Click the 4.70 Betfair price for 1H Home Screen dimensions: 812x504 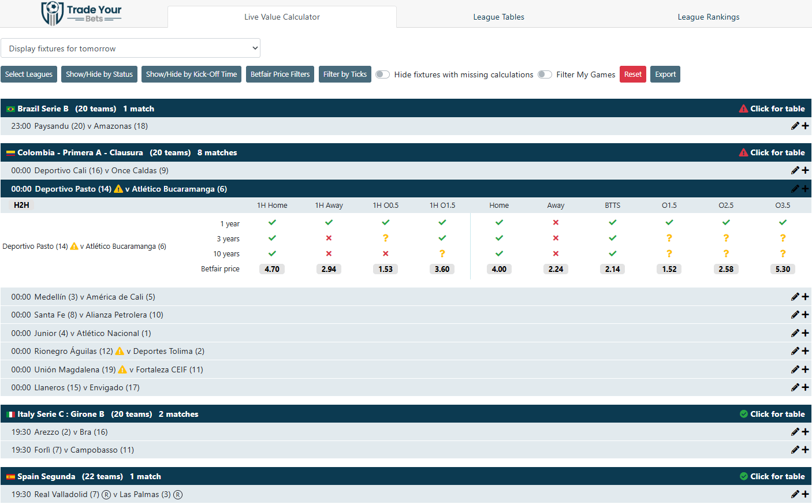pyautogui.click(x=271, y=268)
